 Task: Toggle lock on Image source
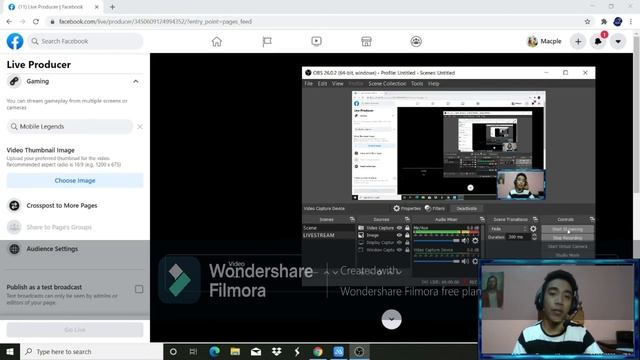(407, 235)
